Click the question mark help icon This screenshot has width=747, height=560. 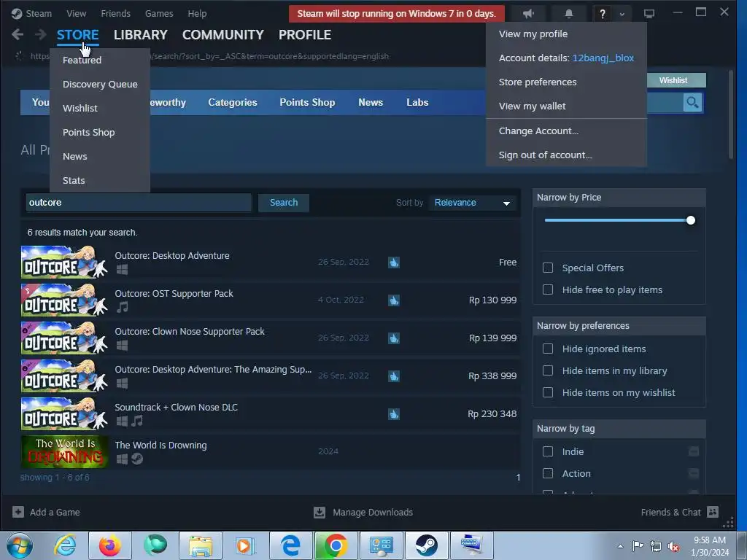coord(602,14)
